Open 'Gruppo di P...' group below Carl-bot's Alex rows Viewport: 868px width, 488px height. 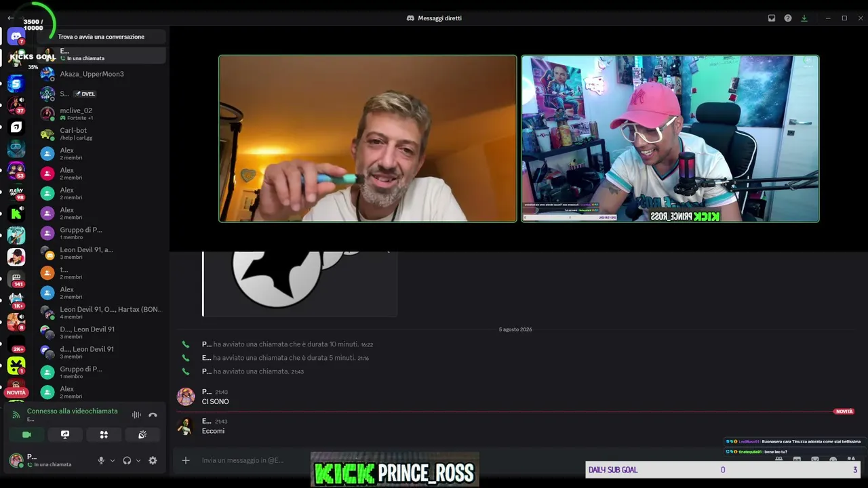102,233
